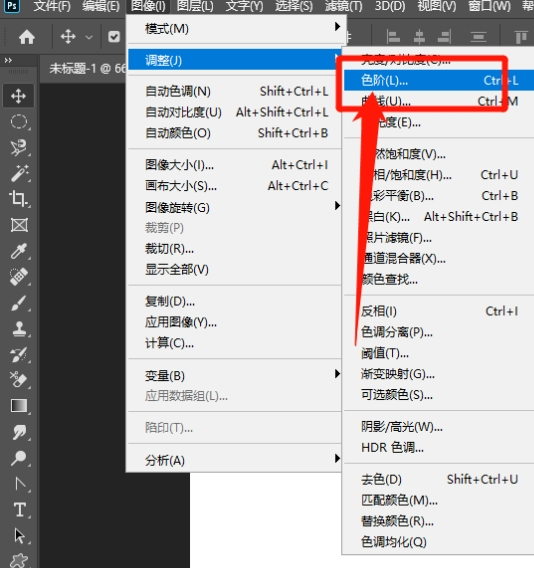Choose 自动色调(N) menu item
This screenshot has width=534, height=568.
235,91
